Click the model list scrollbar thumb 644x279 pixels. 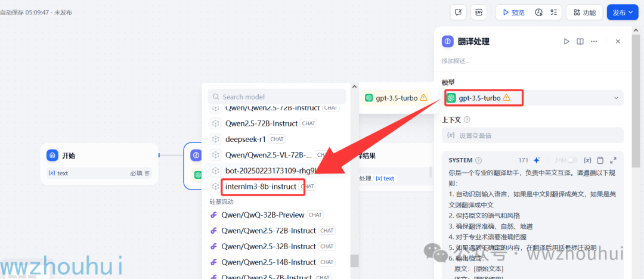click(x=354, y=261)
